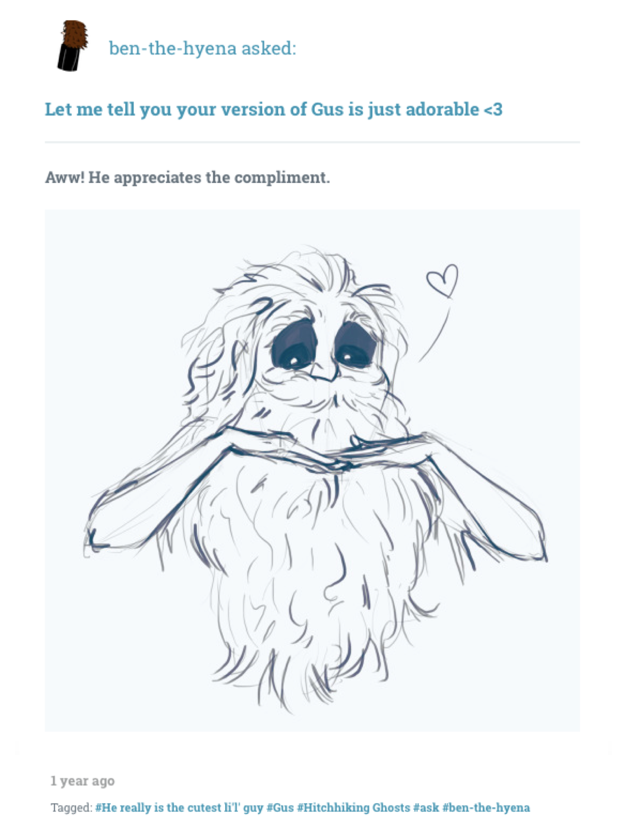Click the "Tagged:" label

[71, 808]
